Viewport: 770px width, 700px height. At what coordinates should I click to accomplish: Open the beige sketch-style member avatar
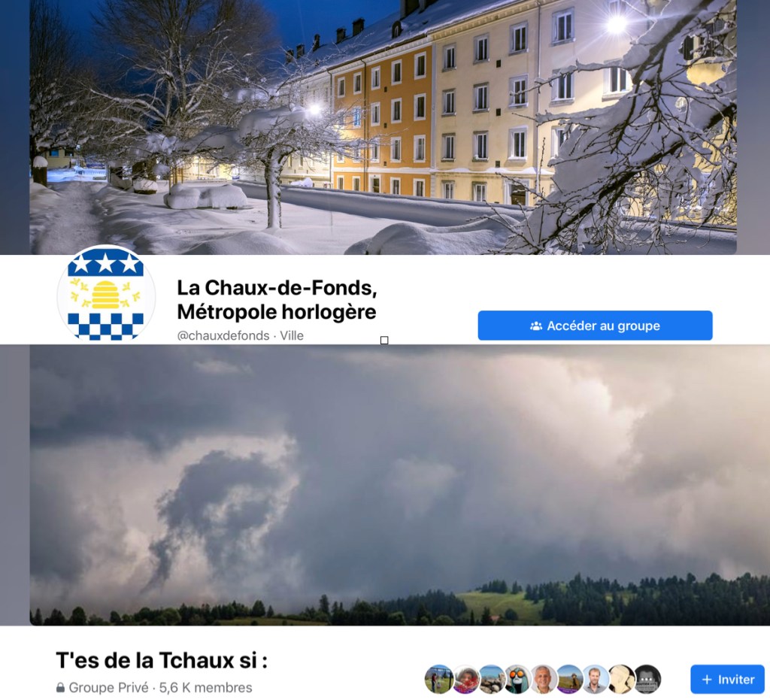[622, 680]
